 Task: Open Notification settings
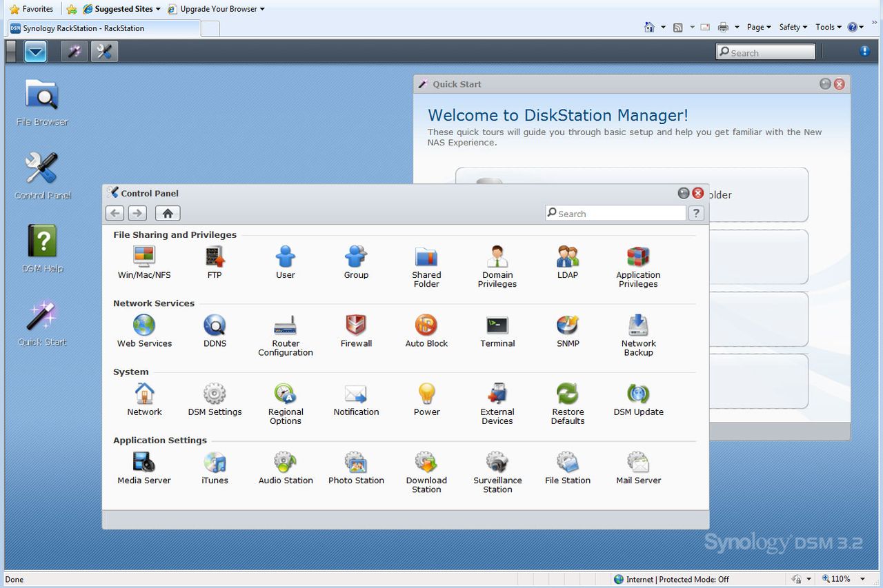(x=356, y=399)
